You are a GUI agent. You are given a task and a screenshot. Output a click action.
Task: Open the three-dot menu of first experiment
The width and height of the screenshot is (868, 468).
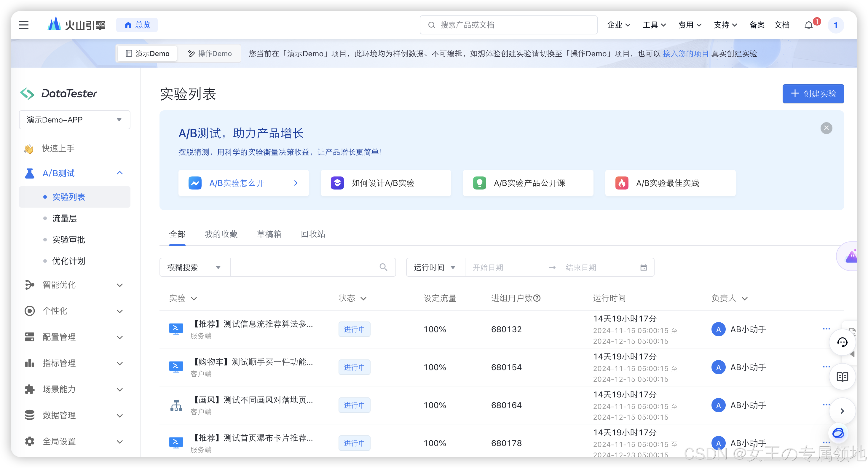tap(826, 329)
